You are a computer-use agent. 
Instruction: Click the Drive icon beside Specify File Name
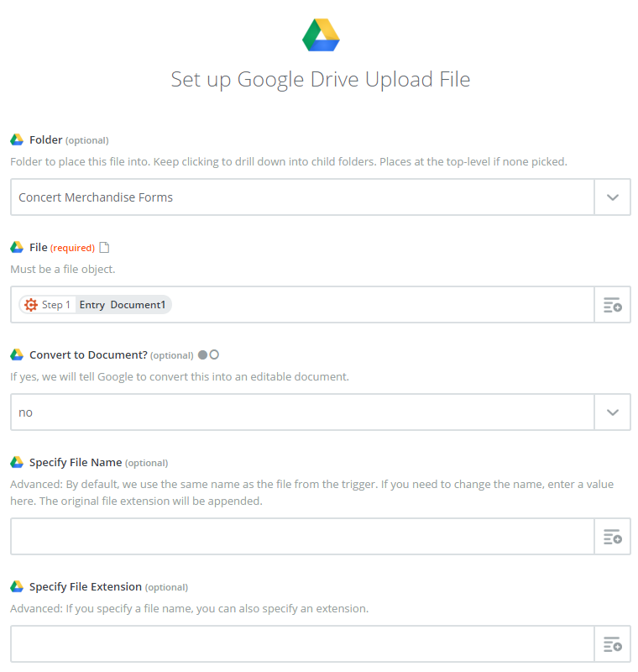click(17, 463)
